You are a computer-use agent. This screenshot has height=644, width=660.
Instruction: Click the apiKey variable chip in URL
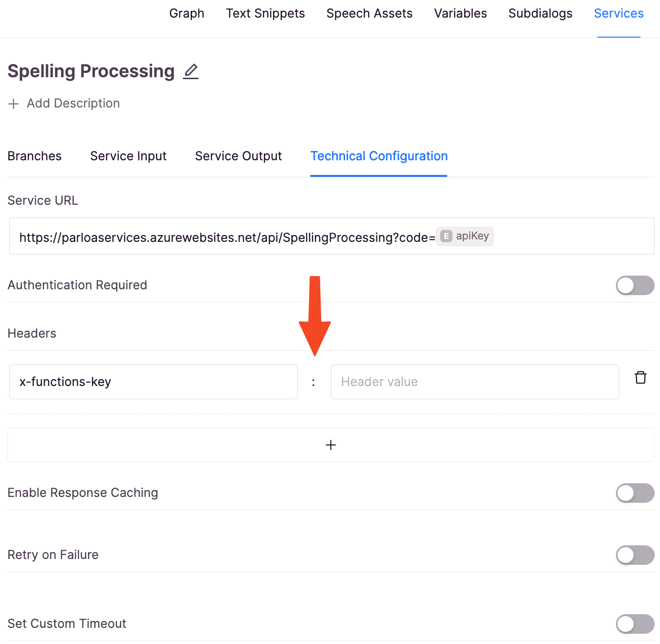pyautogui.click(x=465, y=236)
